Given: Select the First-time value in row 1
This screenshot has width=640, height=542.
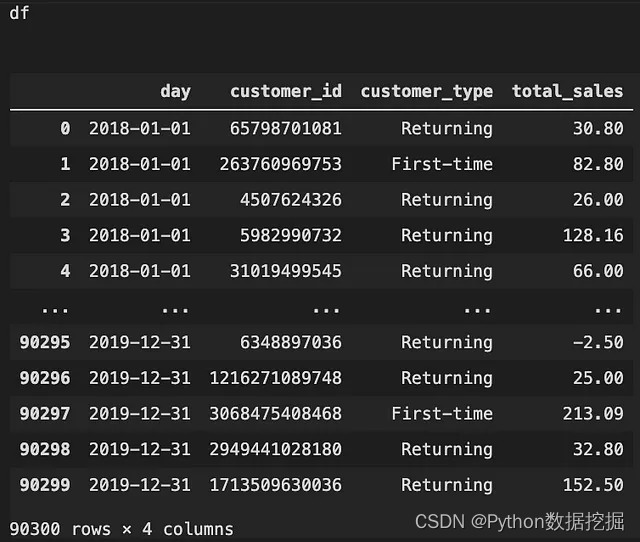Looking at the screenshot, I should coord(442,164).
